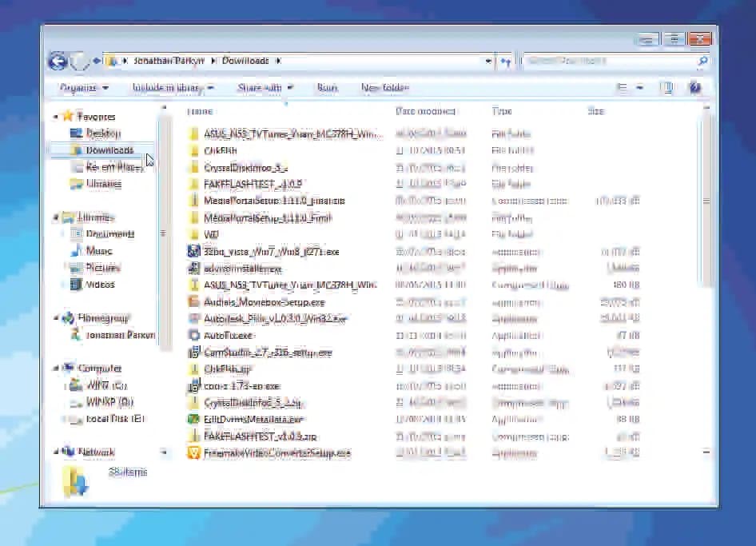Select the Music library icon in sidebar
This screenshot has height=546, width=756.
pyautogui.click(x=76, y=251)
